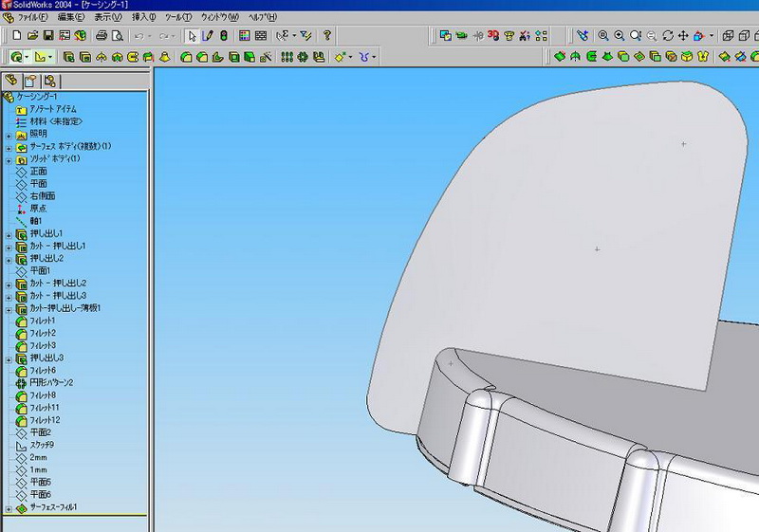Viewport: 759px width, 532px height.
Task: Open the ヘルプ(H) menu
Action: tap(263, 17)
